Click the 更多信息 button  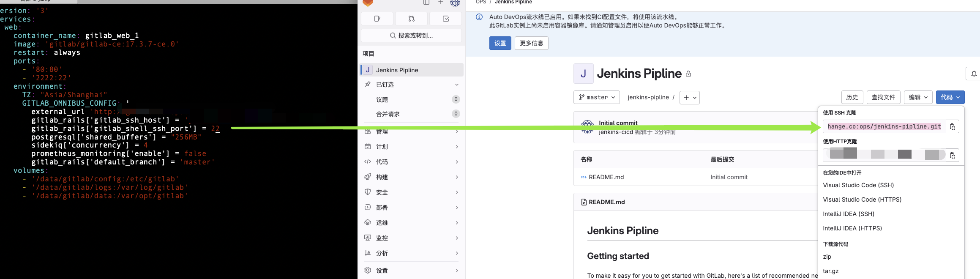tap(532, 43)
